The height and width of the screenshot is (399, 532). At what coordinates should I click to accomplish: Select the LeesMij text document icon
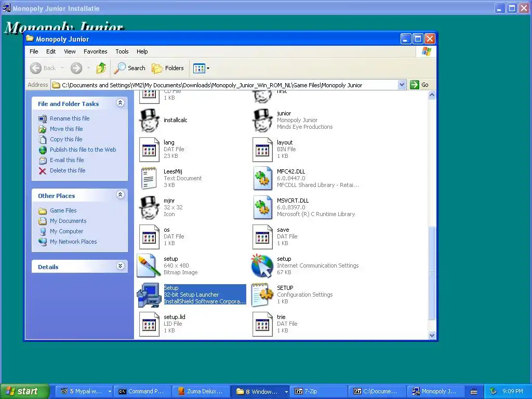(x=149, y=179)
